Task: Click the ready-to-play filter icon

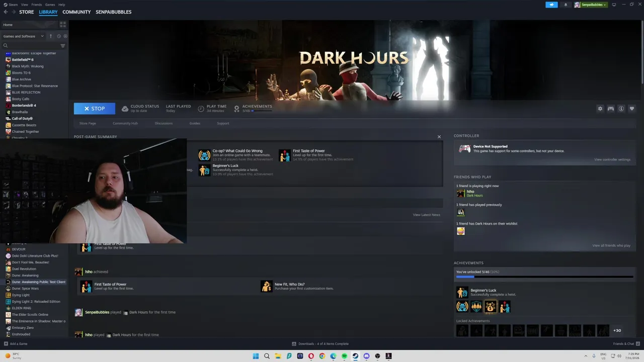Action: click(x=65, y=36)
